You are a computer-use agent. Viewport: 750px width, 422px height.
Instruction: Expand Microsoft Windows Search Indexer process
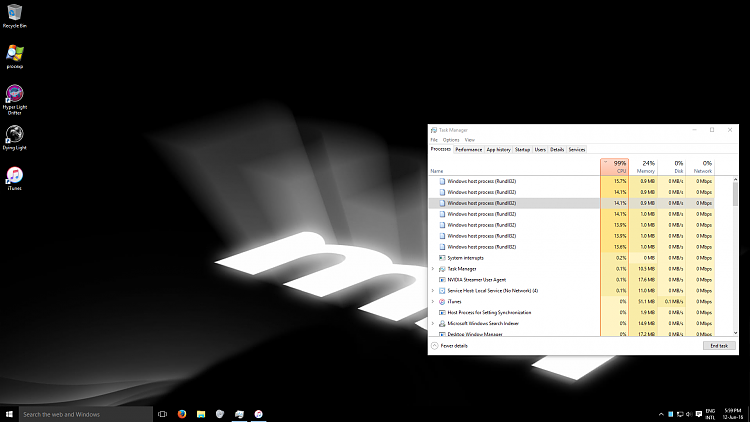tap(433, 323)
